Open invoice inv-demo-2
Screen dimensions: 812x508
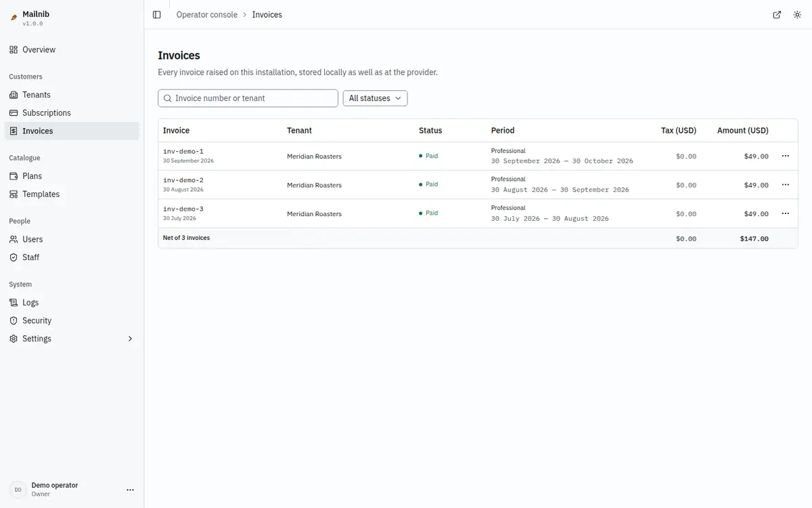click(x=183, y=180)
